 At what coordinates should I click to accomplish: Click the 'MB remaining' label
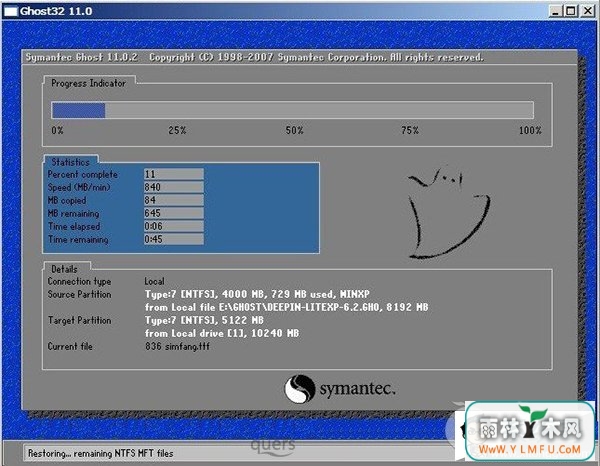(73, 213)
